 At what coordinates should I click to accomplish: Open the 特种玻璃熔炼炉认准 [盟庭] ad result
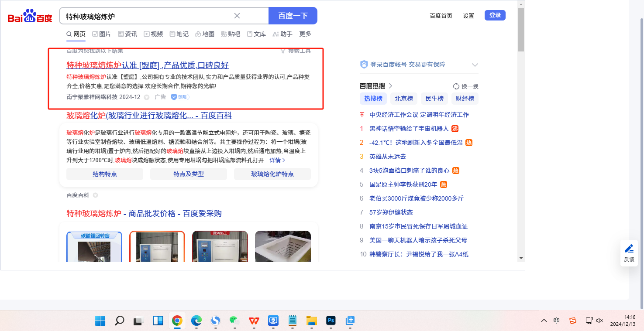pos(148,65)
